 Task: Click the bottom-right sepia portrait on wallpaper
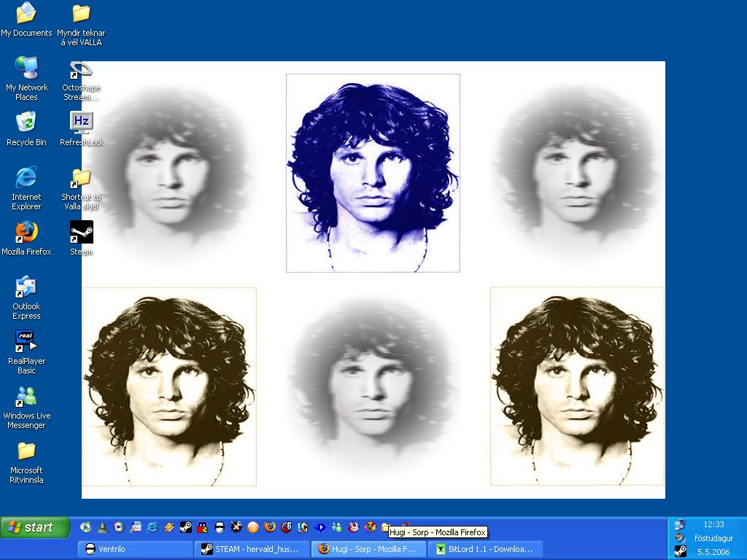pos(578,386)
